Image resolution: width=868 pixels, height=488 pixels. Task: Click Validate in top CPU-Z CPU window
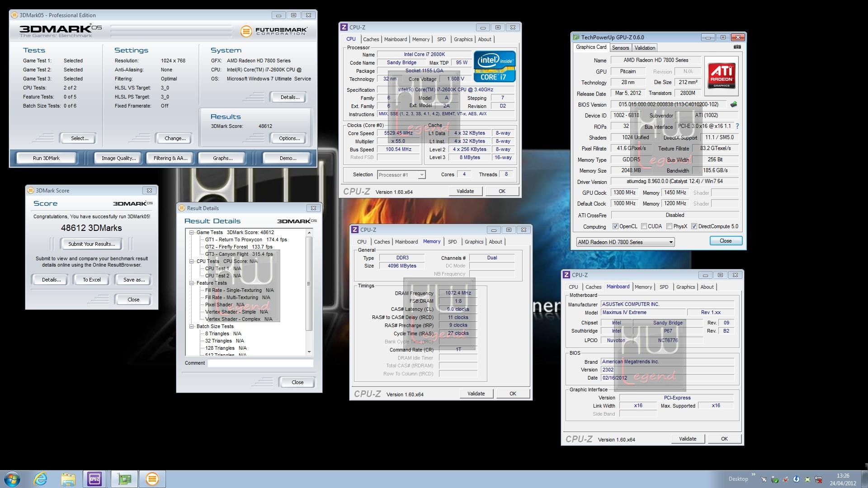465,191
